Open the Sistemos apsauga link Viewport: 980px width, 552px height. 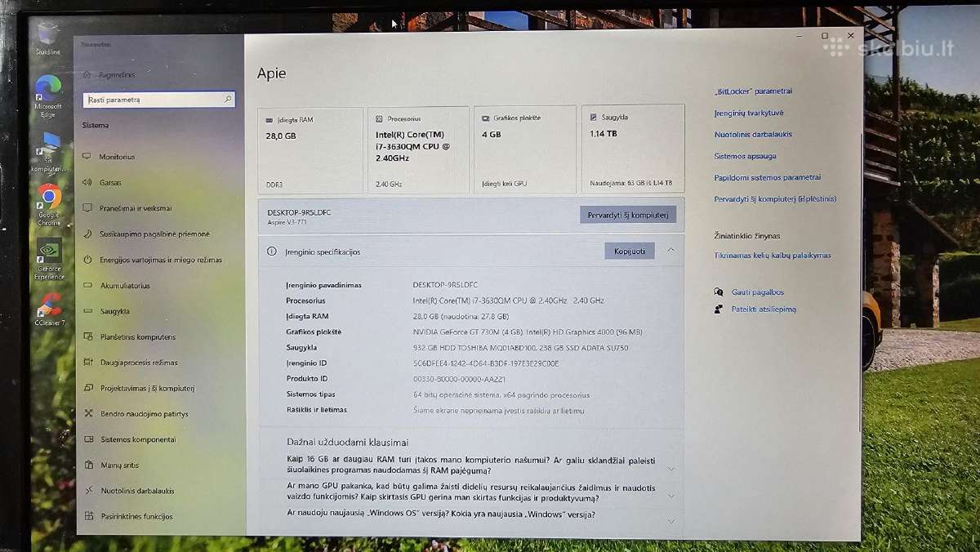pos(745,156)
